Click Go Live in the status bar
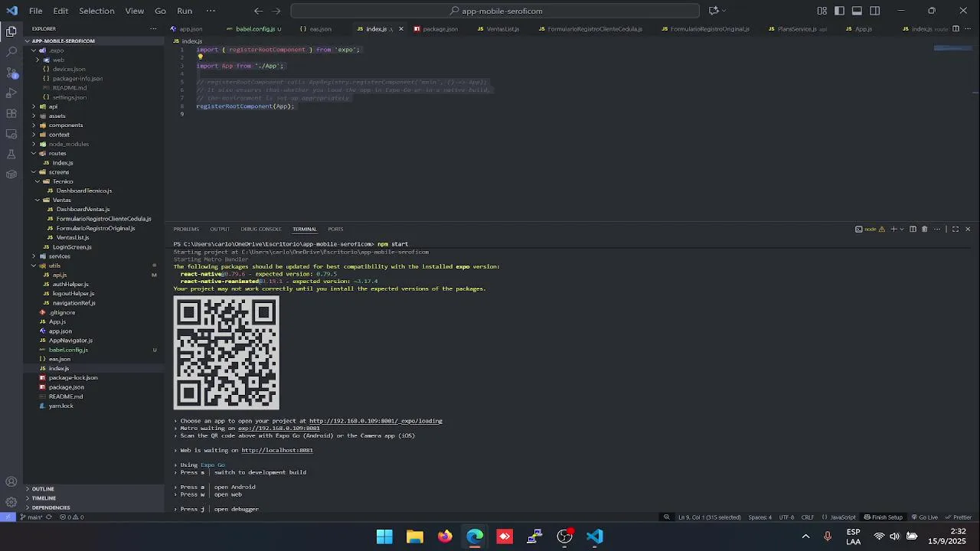980x551 pixels. click(924, 517)
